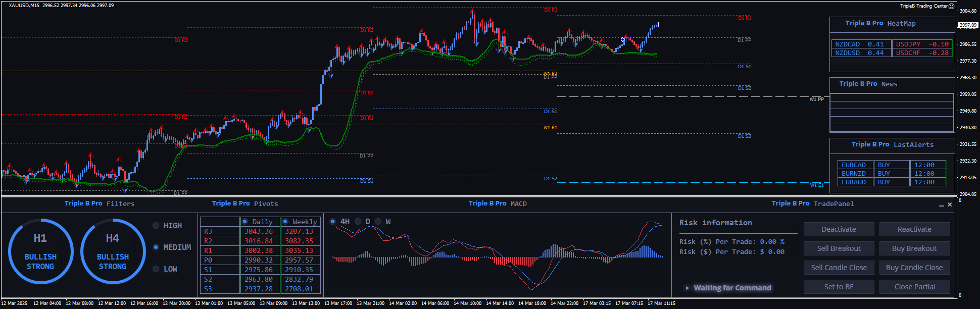The height and width of the screenshot is (309, 980).
Task: Toggle the Daily pivots radio button
Action: [245, 222]
